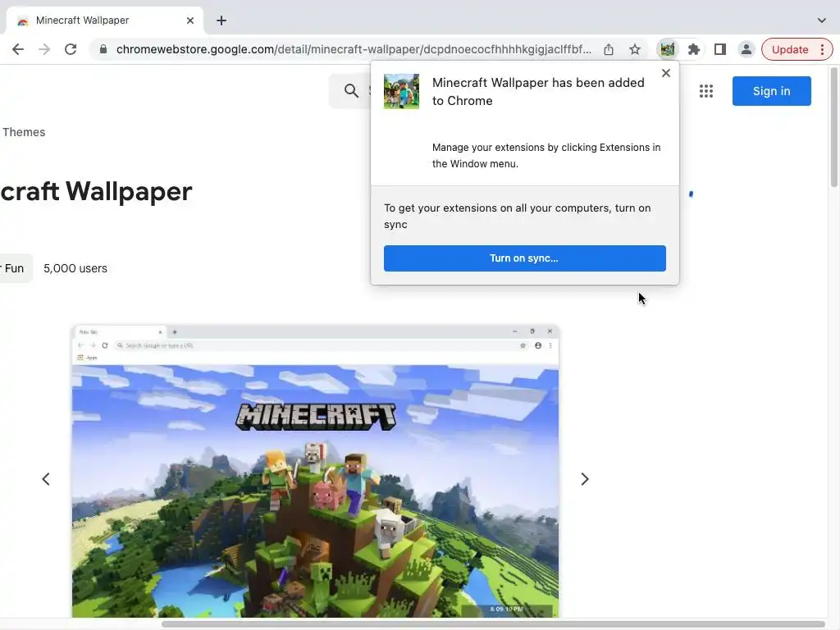Click the browser forward arrow
The image size is (840, 630).
44,49
